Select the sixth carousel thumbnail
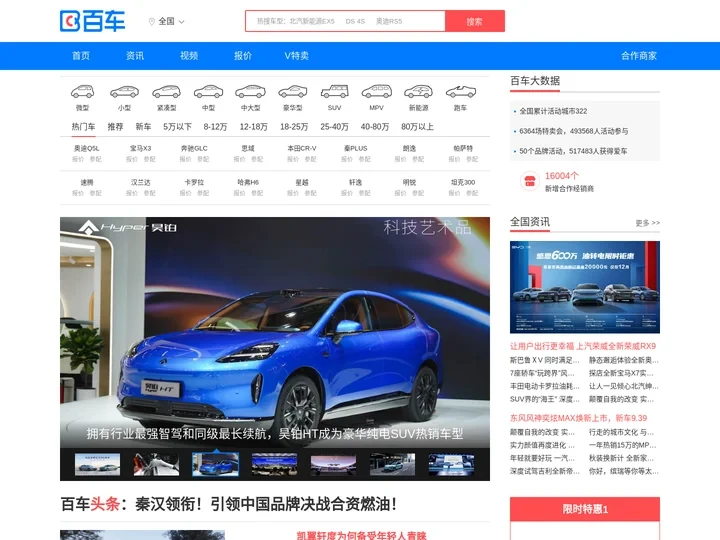The height and width of the screenshot is (540, 720). (393, 464)
